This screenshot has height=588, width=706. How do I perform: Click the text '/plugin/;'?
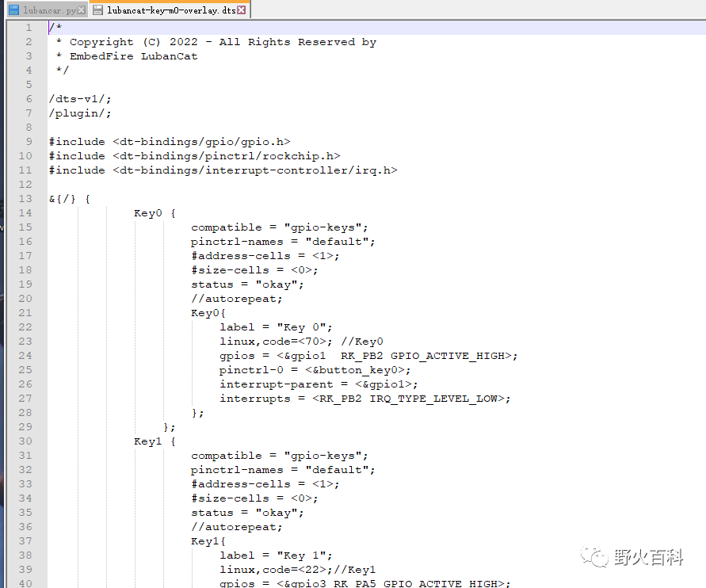(x=80, y=113)
